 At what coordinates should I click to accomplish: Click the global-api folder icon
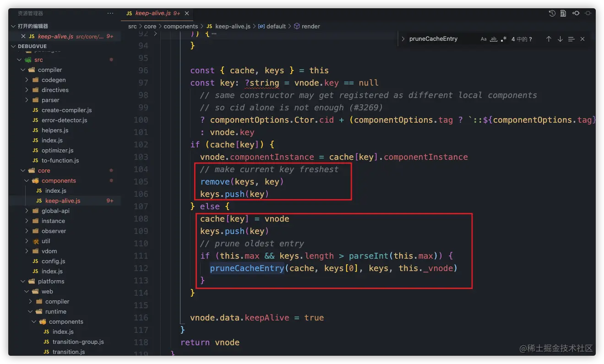point(35,211)
